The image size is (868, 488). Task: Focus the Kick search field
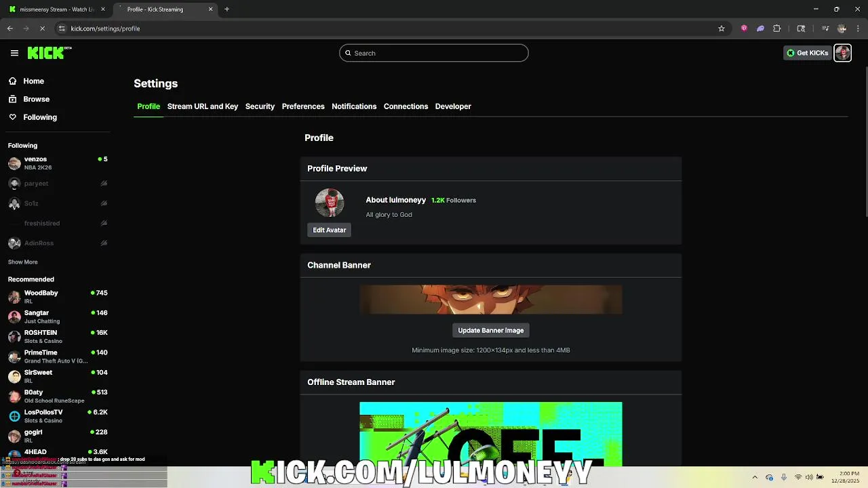click(434, 53)
